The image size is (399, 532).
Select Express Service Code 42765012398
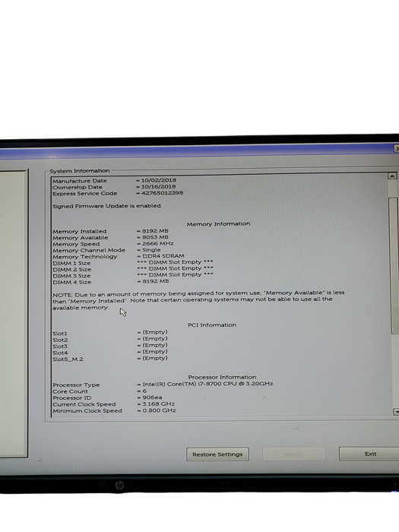coord(162,193)
